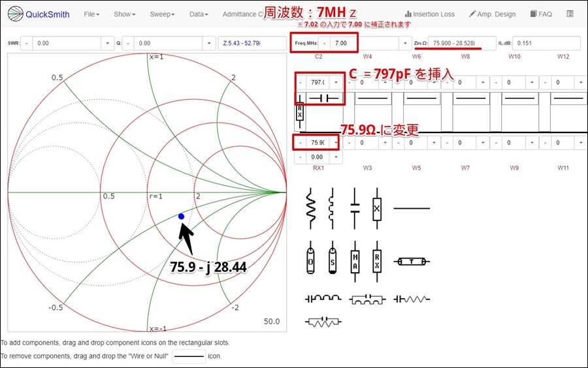Increase the W8 value with plus
The height and width of the screenshot is (368, 588).
[x=483, y=82]
